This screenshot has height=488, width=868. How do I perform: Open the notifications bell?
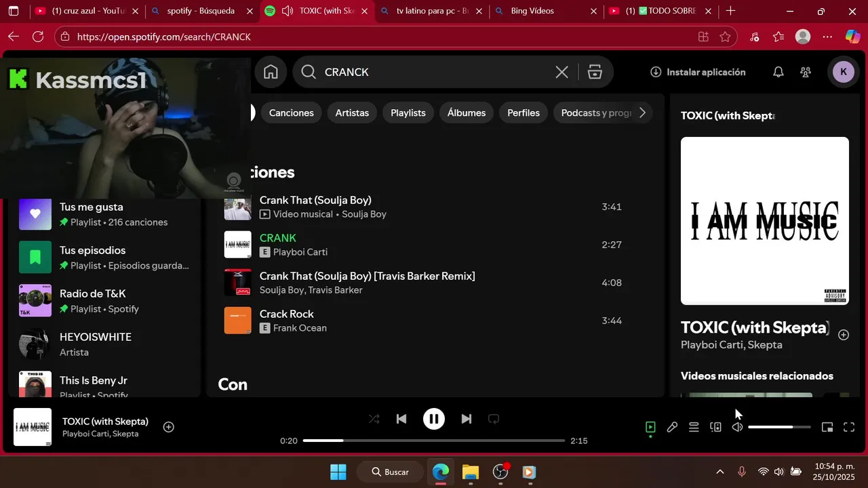(x=778, y=72)
